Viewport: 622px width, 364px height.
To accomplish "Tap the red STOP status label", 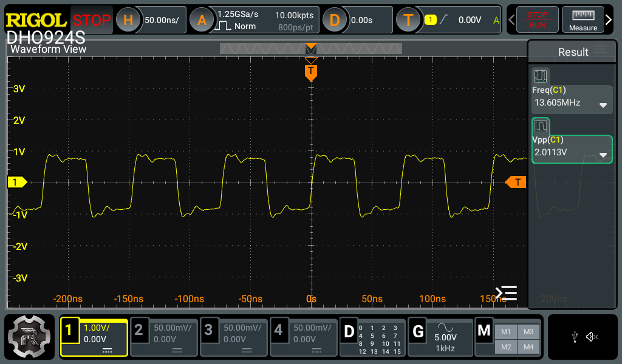I will [x=92, y=20].
